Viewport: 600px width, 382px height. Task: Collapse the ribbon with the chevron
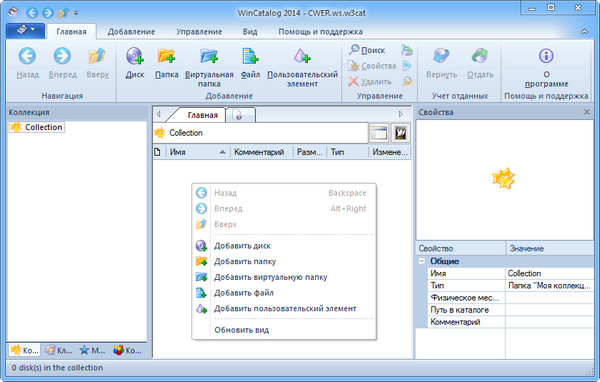584,32
